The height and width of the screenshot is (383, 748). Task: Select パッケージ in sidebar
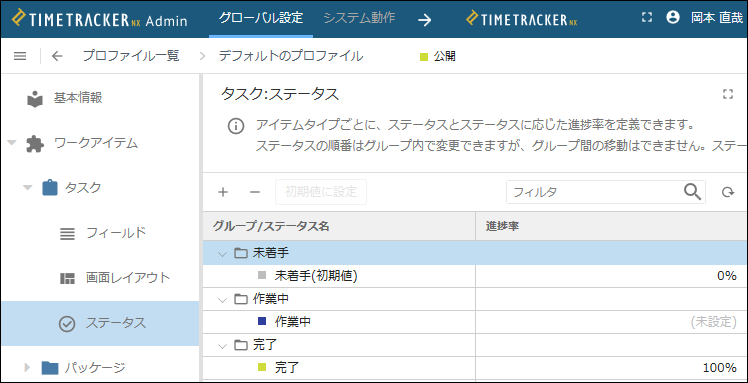click(x=95, y=367)
